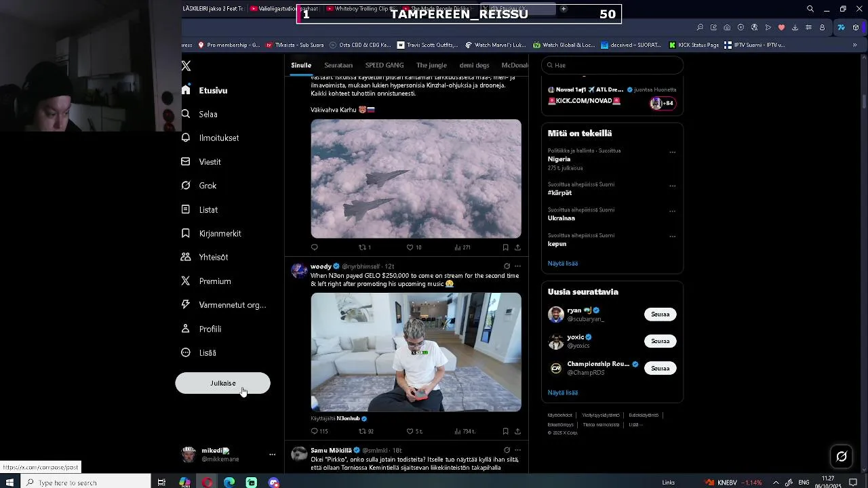Image resolution: width=868 pixels, height=488 pixels.
Task: Switch to the Sinulle tab
Action: pos(301,65)
